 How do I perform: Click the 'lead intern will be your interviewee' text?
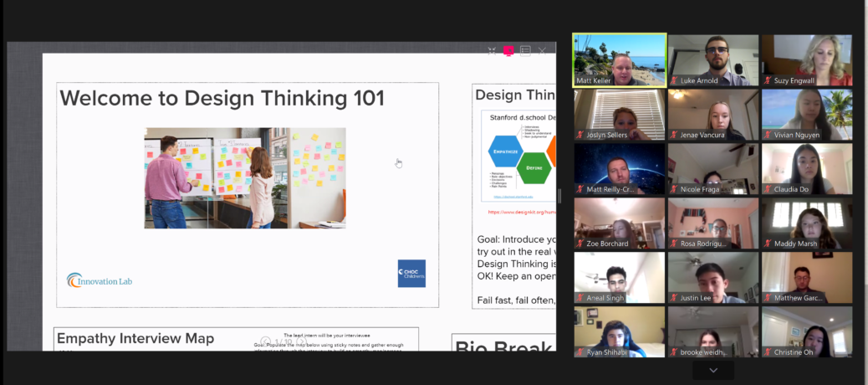coord(327,335)
